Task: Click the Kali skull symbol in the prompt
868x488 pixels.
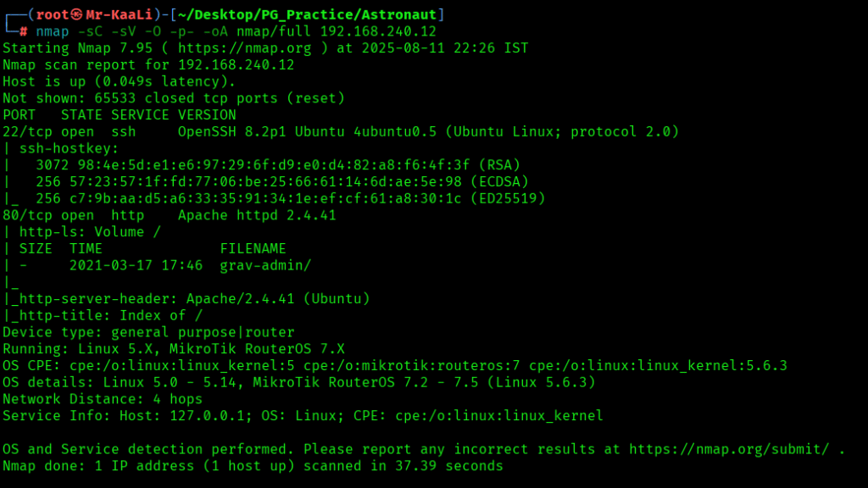Action: 78,14
